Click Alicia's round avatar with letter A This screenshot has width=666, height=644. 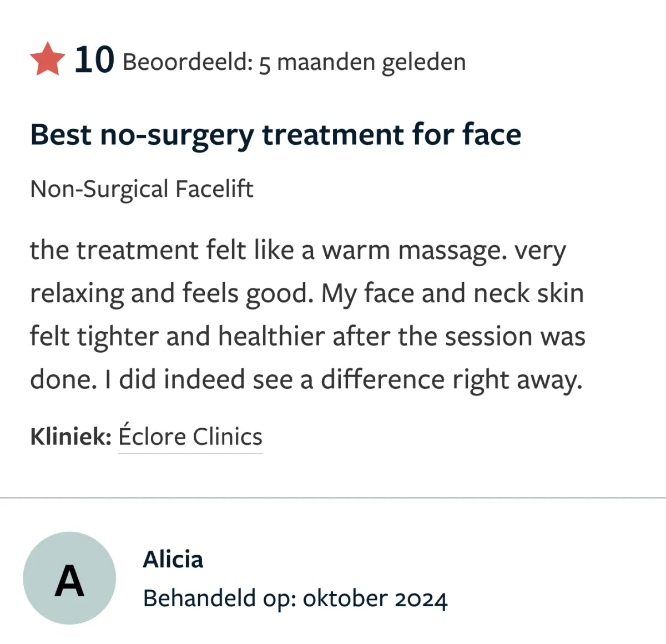(69, 578)
